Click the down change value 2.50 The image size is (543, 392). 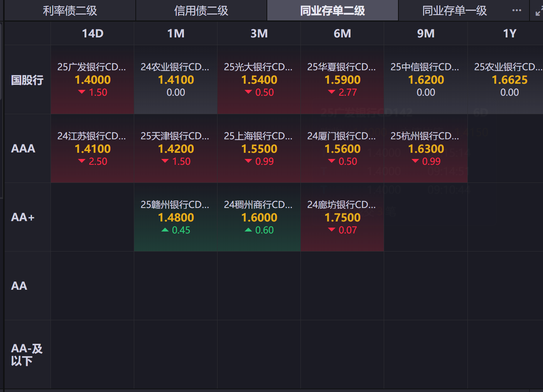(98, 162)
